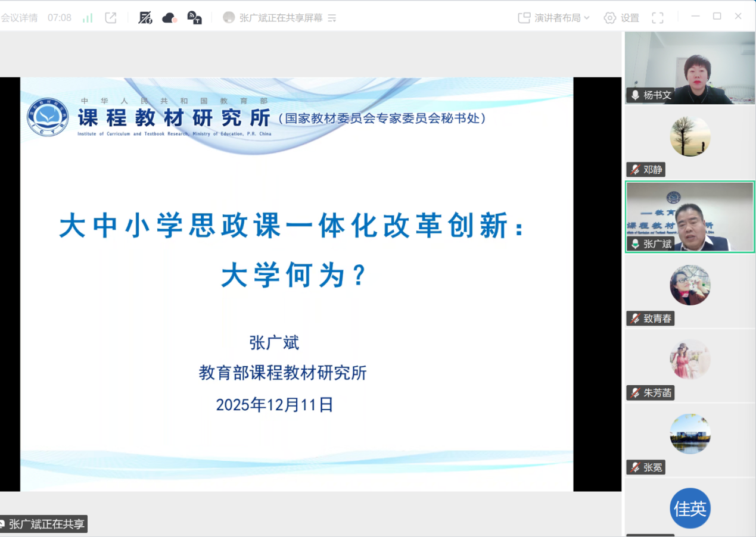This screenshot has height=537, width=756.
Task: Click the slide title 大中小学思政课一体化改革创新
Action: (292, 227)
